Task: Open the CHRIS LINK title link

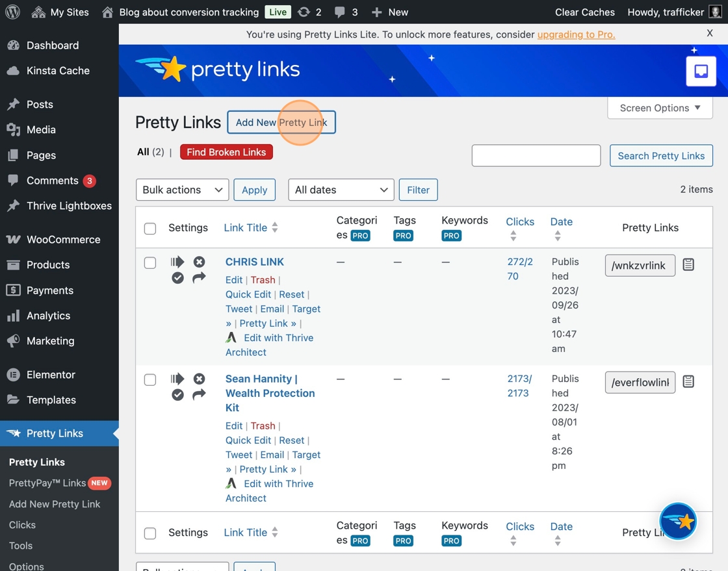Action: (x=254, y=262)
